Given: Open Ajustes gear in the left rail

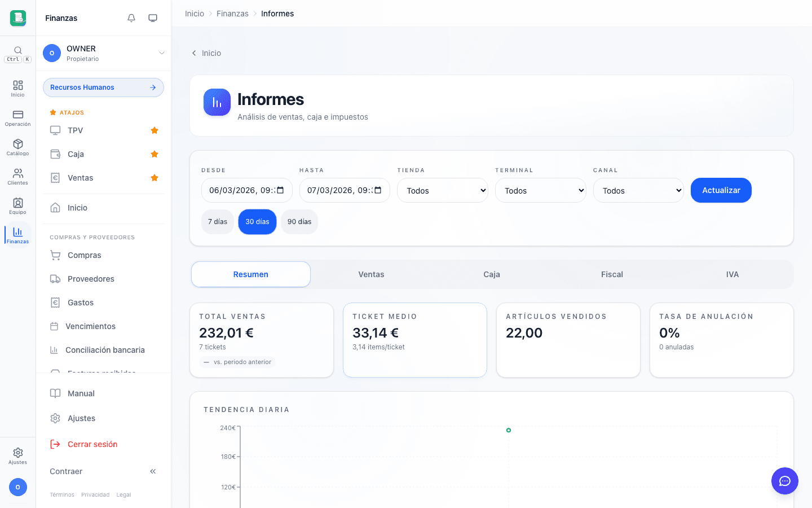Looking at the screenshot, I should [x=18, y=456].
